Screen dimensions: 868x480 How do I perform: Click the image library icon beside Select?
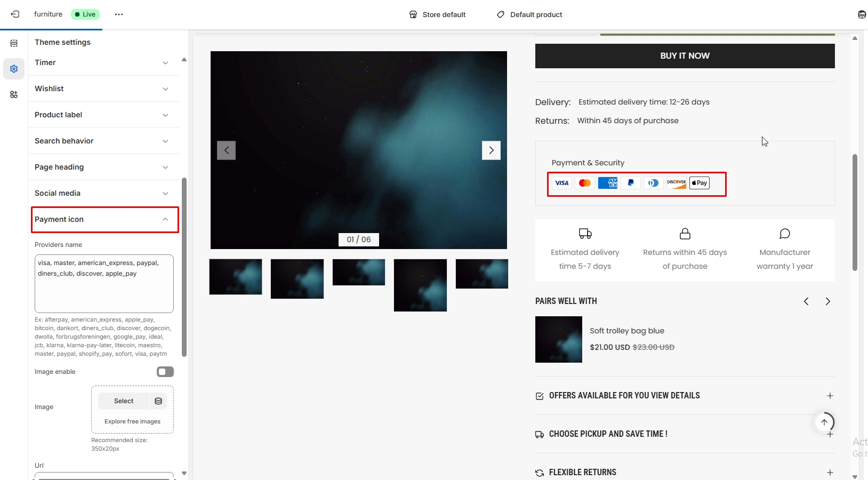click(x=158, y=401)
